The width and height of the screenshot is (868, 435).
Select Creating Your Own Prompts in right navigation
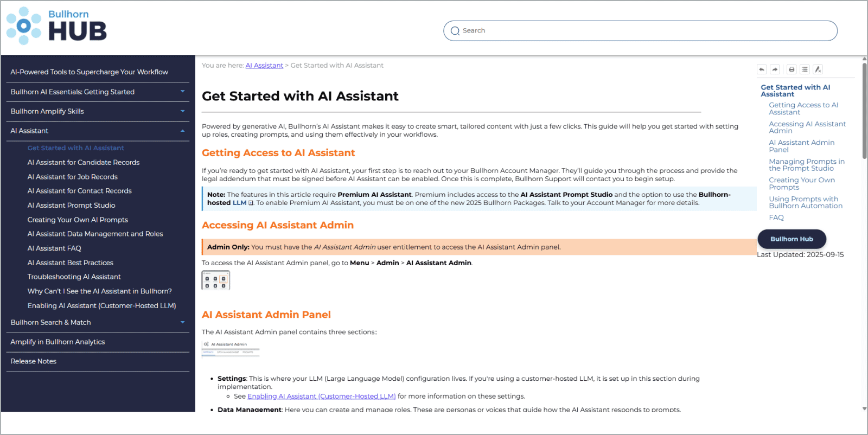[802, 183]
